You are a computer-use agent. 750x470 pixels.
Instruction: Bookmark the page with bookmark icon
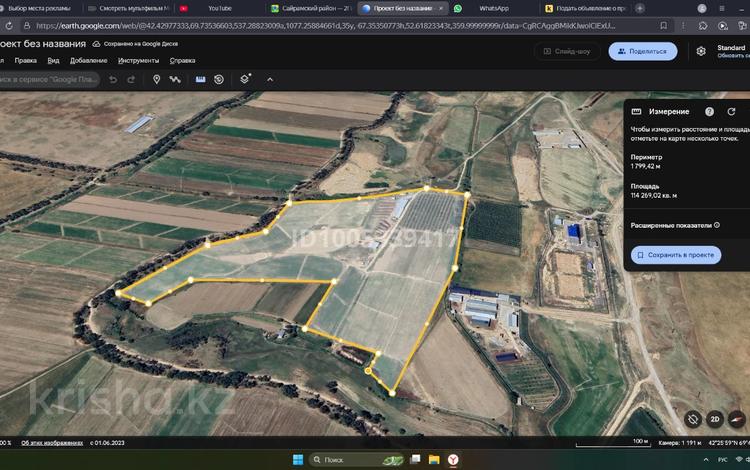coord(663,26)
